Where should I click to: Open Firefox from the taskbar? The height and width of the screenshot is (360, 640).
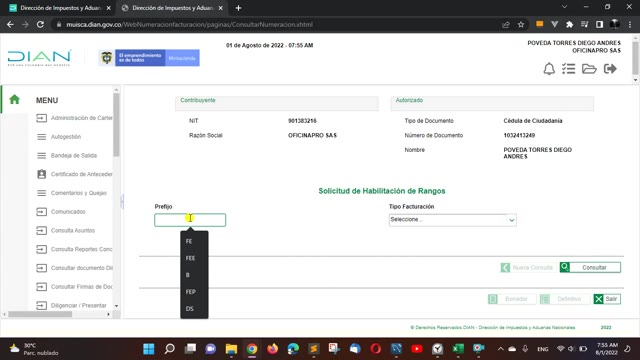click(272, 349)
